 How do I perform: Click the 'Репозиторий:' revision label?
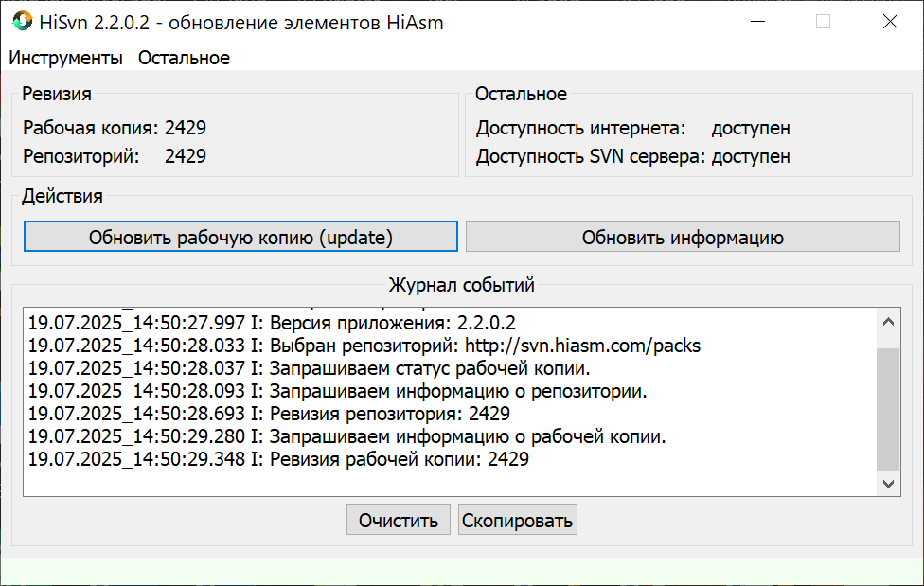[81, 156]
